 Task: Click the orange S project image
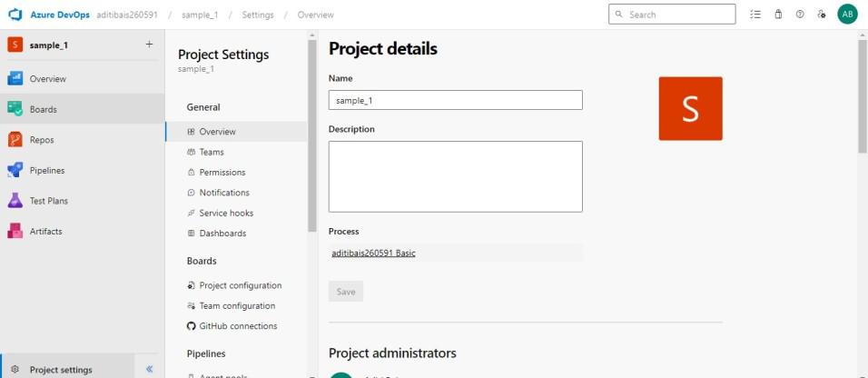pos(690,108)
